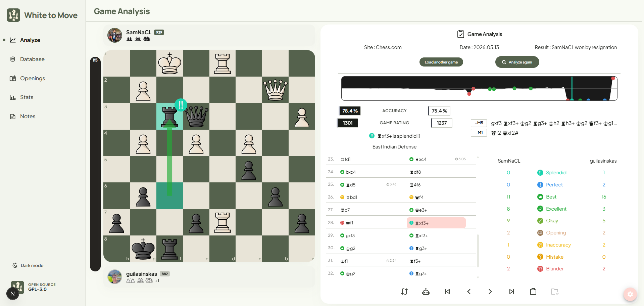Click the folder save icon
The width and height of the screenshot is (644, 306).
(x=555, y=292)
